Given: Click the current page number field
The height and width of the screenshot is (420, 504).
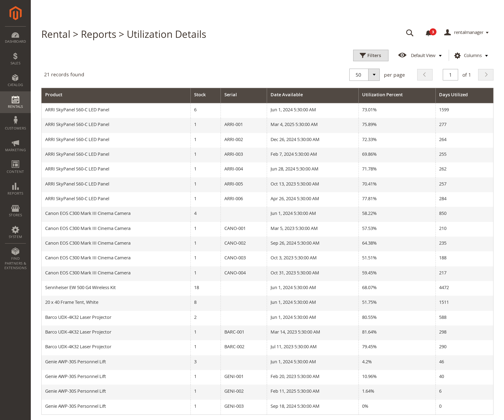Looking at the screenshot, I should (x=450, y=75).
